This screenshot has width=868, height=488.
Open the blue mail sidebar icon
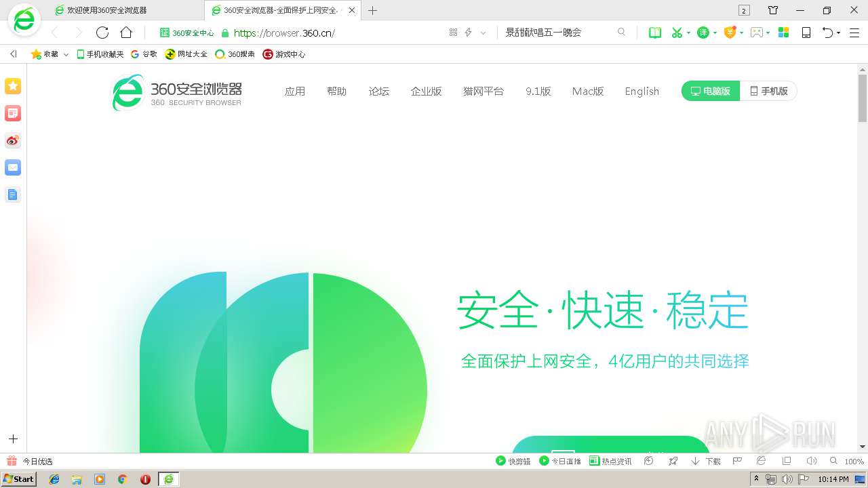[x=13, y=167]
